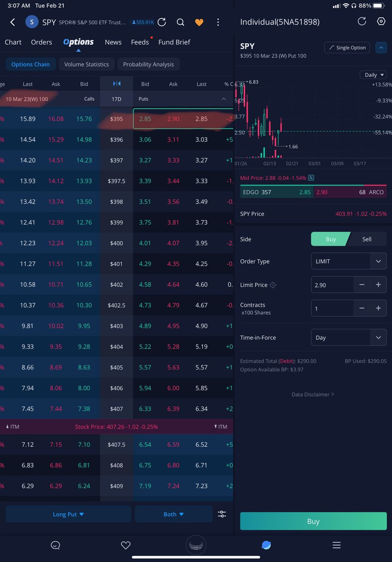Screen dimensions: 392x562
Task: Open the options chain filter sliders icon
Action: (x=222, y=514)
